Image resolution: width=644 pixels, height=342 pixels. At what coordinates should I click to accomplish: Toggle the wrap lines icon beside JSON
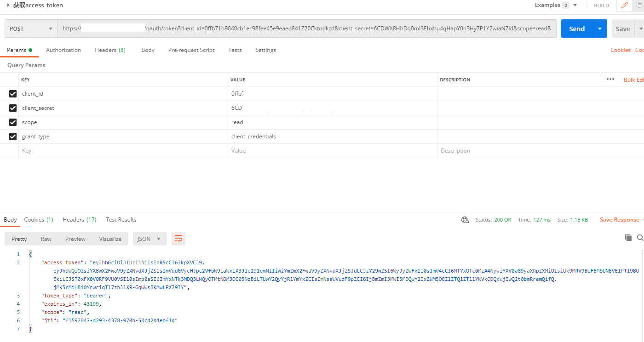tap(178, 239)
